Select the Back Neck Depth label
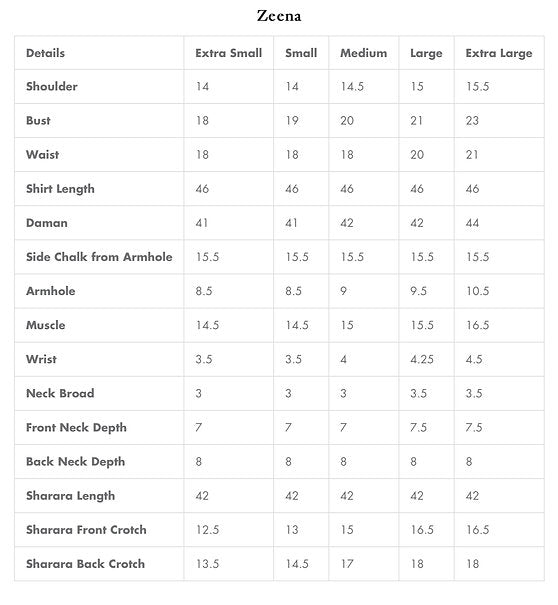Image resolution: width=558 pixels, height=605 pixels. tap(76, 462)
